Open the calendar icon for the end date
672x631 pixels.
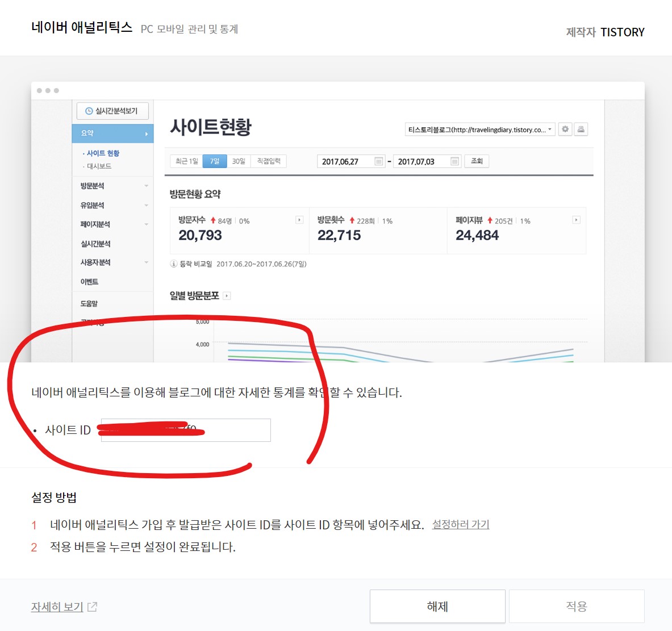coord(455,161)
